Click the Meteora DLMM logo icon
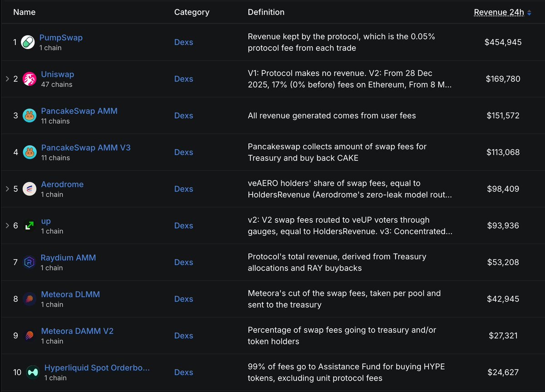Viewport: 545px width, 392px height. [x=30, y=299]
